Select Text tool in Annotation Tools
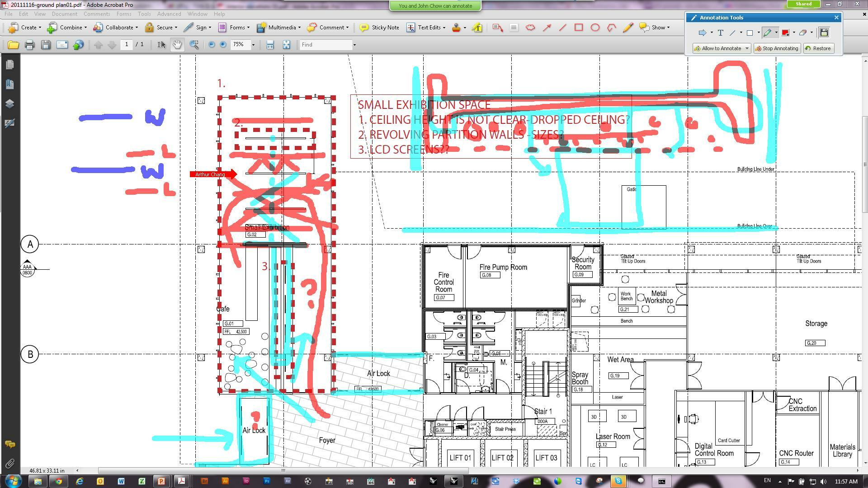The height and width of the screenshot is (488, 868). click(720, 33)
